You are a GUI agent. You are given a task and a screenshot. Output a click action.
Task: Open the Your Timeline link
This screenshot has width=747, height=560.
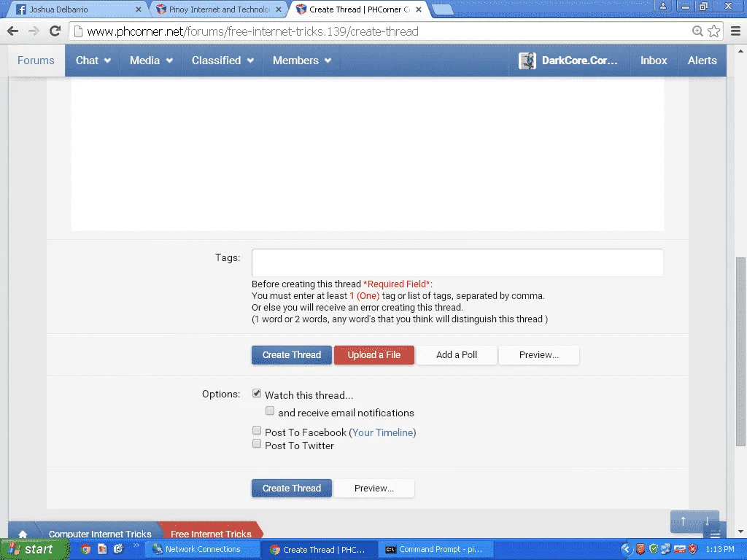(x=382, y=432)
